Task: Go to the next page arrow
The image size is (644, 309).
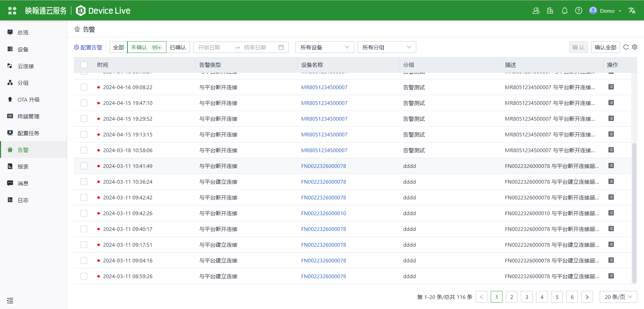Action: click(587, 297)
